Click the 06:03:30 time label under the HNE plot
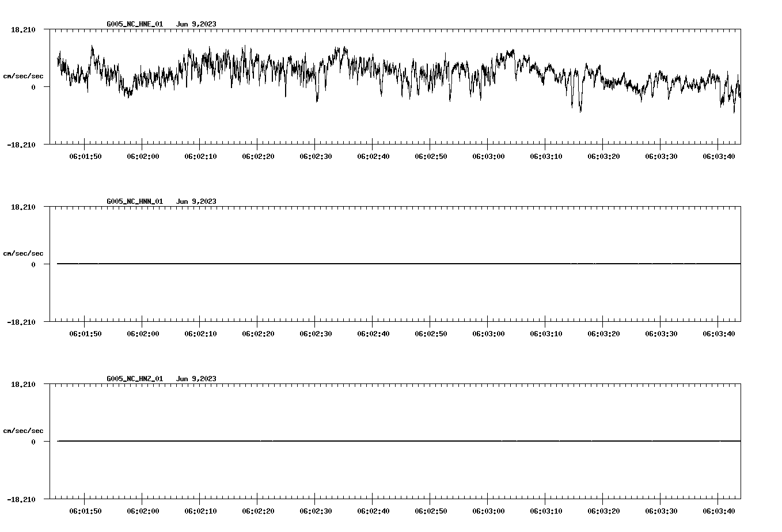Image resolution: width=782 pixels, height=532 pixels. pyautogui.click(x=661, y=157)
